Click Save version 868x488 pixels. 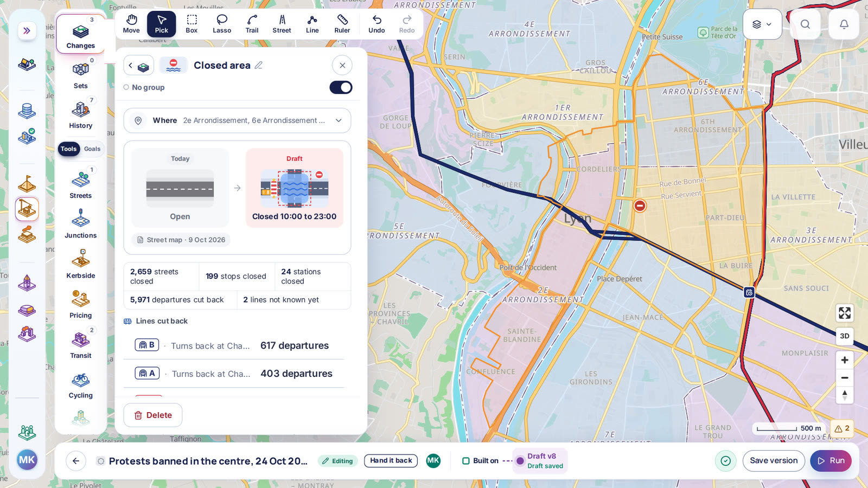tap(774, 461)
